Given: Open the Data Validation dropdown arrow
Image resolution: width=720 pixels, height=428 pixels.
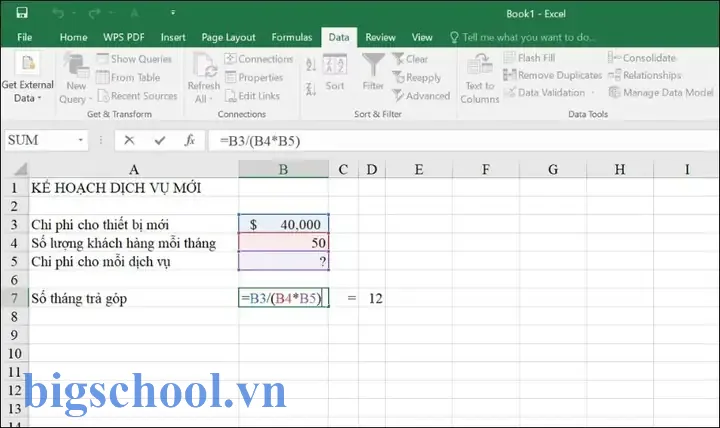Looking at the screenshot, I should click(593, 93).
